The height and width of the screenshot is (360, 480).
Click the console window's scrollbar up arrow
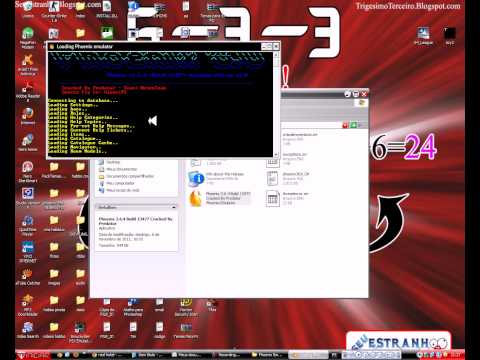tap(276, 55)
